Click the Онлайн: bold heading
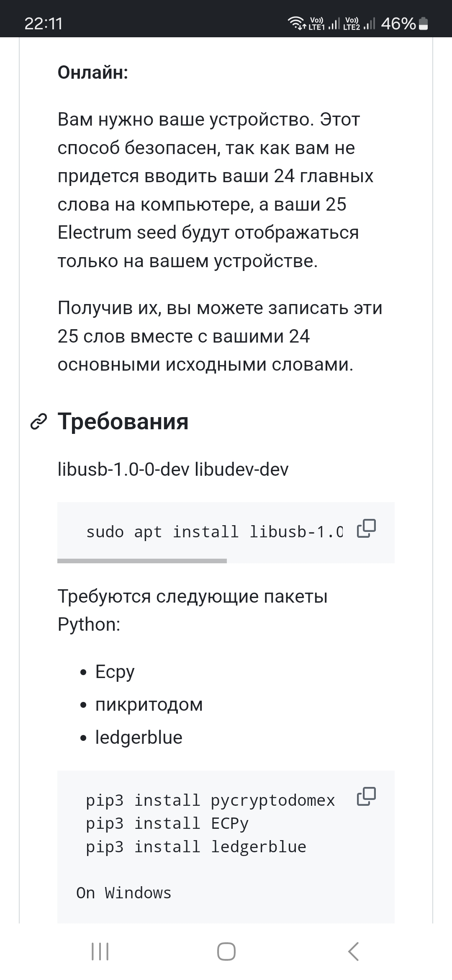The image size is (452, 980). [93, 72]
